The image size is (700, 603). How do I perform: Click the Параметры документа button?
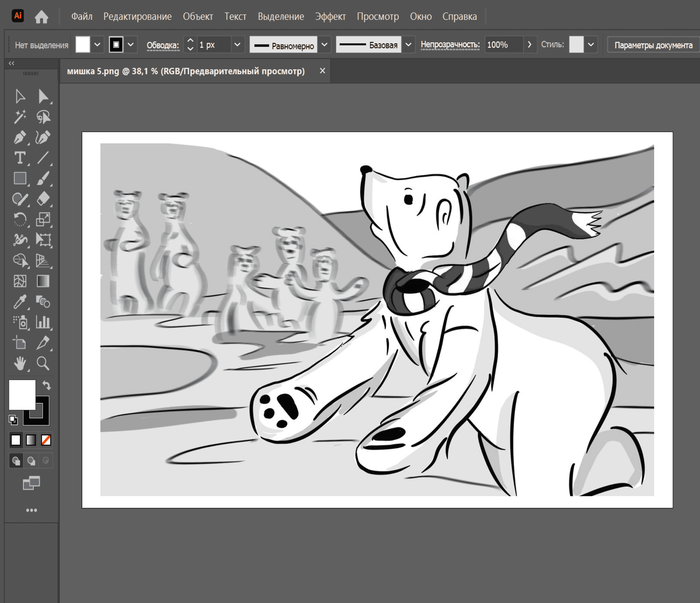tap(654, 44)
